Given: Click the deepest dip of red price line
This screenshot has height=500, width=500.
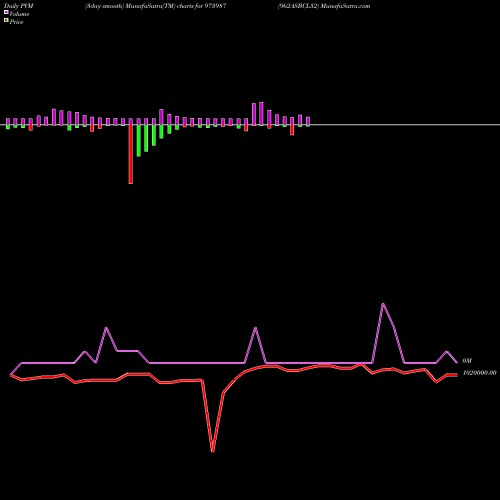Looking at the screenshot, I should pos(213,451).
